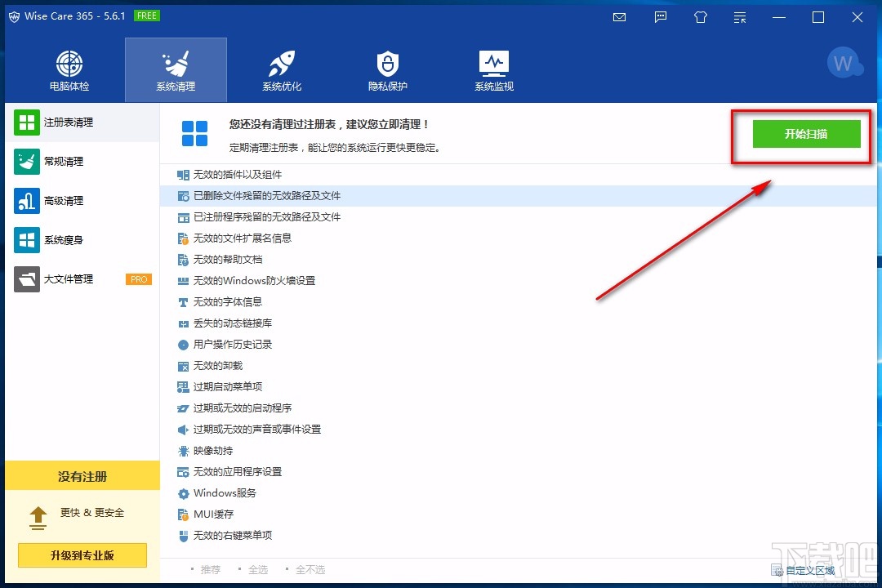Select the 无效的插件以及组件 text
882x588 pixels.
238,175
